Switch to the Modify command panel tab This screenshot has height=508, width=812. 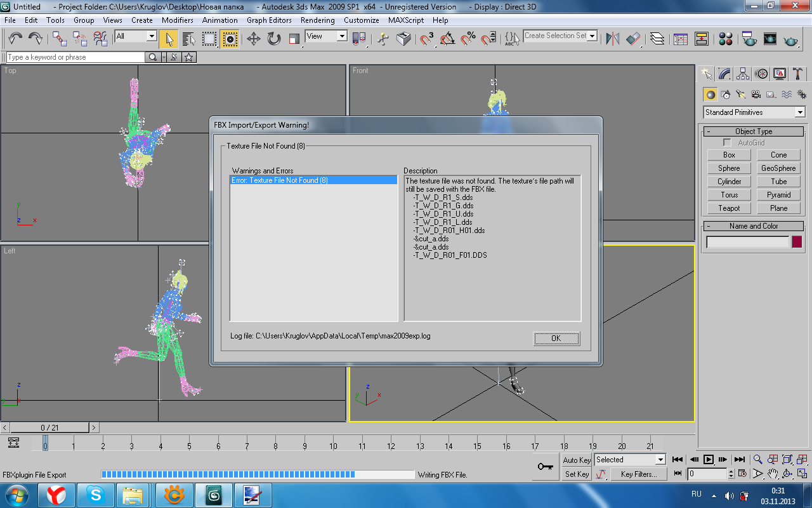[724, 74]
